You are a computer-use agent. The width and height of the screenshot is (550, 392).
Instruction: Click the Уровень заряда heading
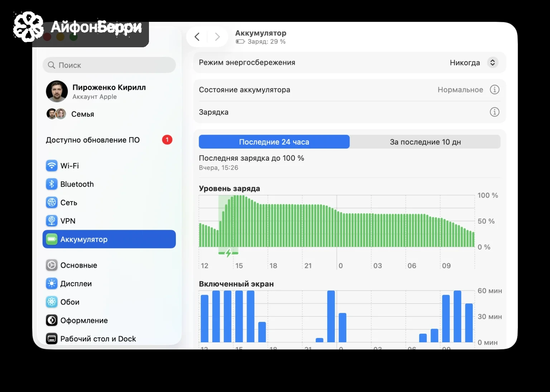pyautogui.click(x=230, y=189)
